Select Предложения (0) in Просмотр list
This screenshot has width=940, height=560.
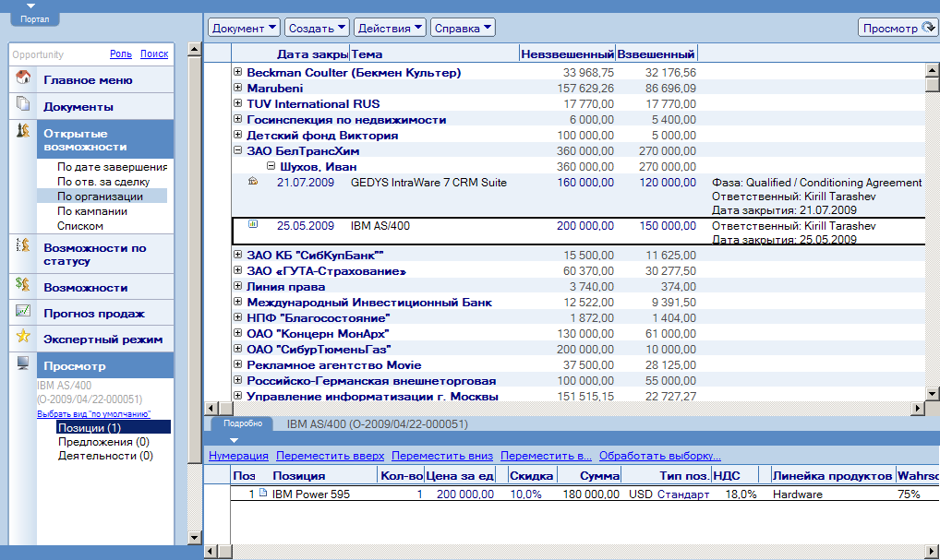(103, 442)
